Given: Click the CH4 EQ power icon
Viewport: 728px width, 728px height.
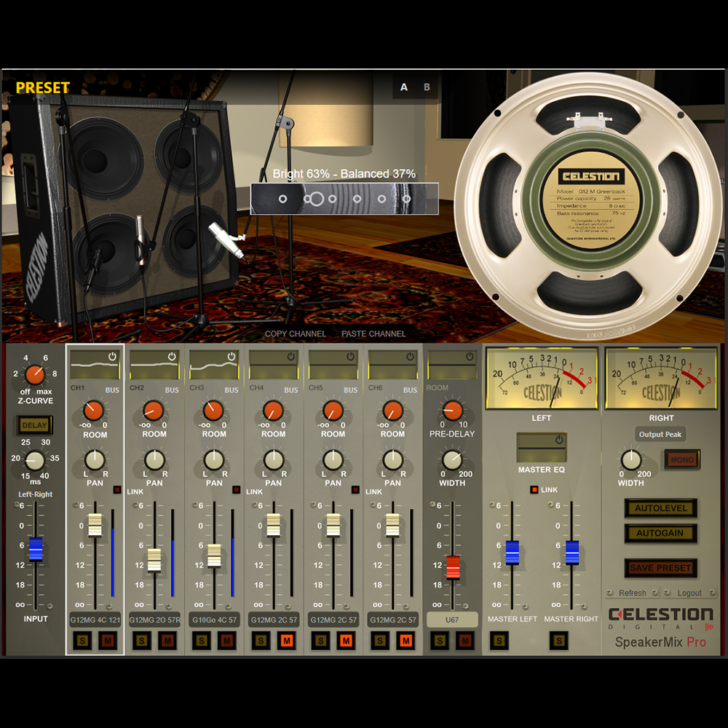Looking at the screenshot, I should click(x=291, y=357).
